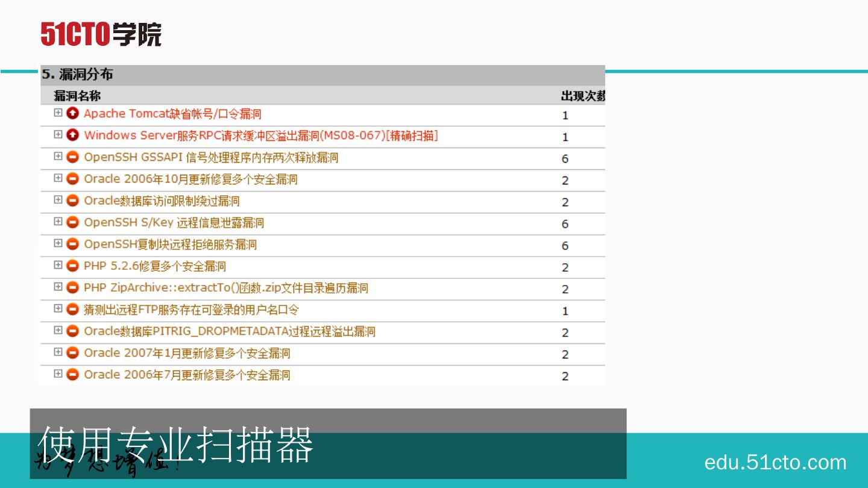Click medium-risk icon beside Oracle 2006年7月
Image resolution: width=868 pixels, height=488 pixels.
pos(73,375)
